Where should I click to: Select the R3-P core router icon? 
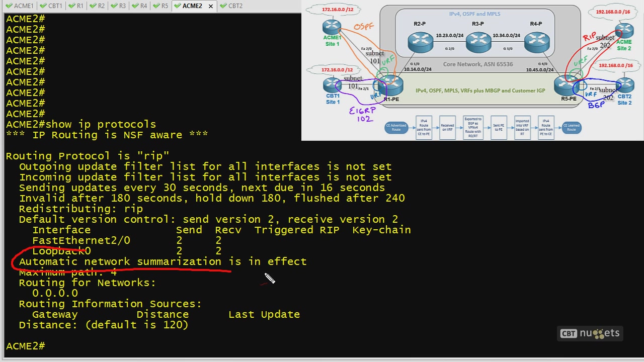(478, 42)
